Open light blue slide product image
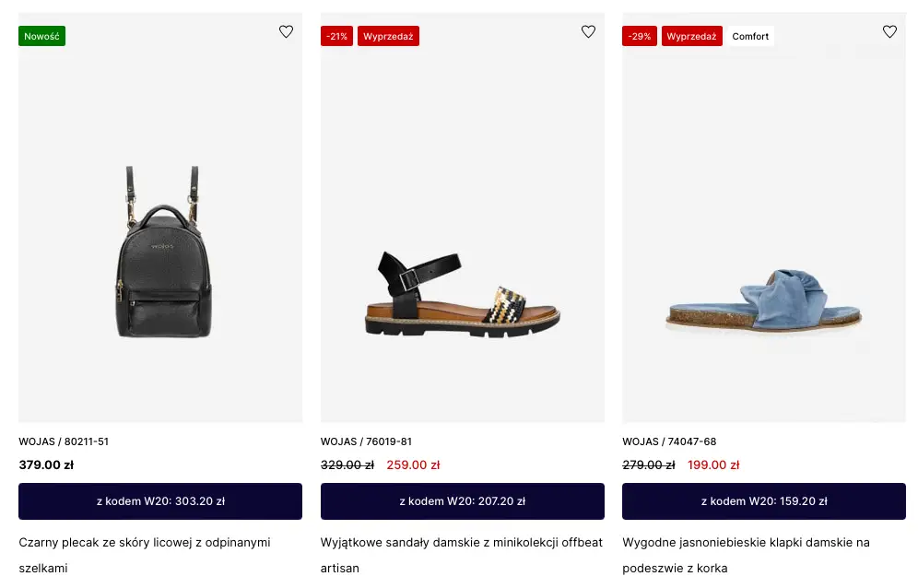918x588 pixels. coord(764,301)
